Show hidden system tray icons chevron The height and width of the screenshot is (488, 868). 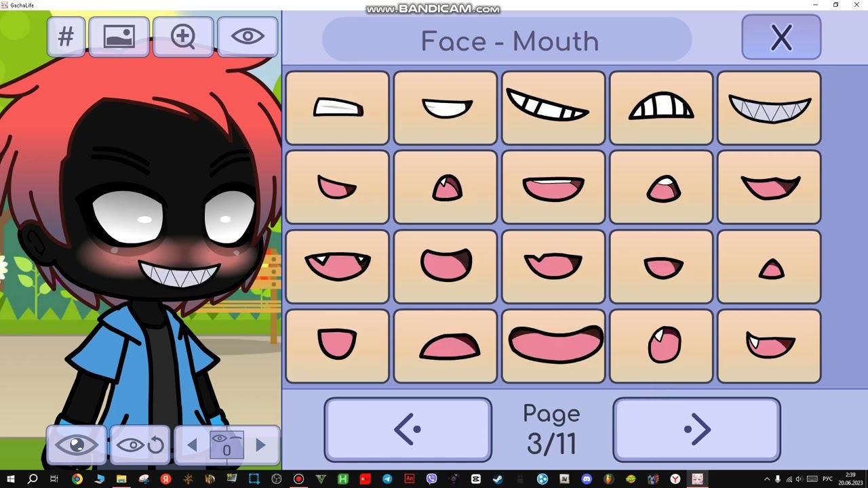pos(767,479)
